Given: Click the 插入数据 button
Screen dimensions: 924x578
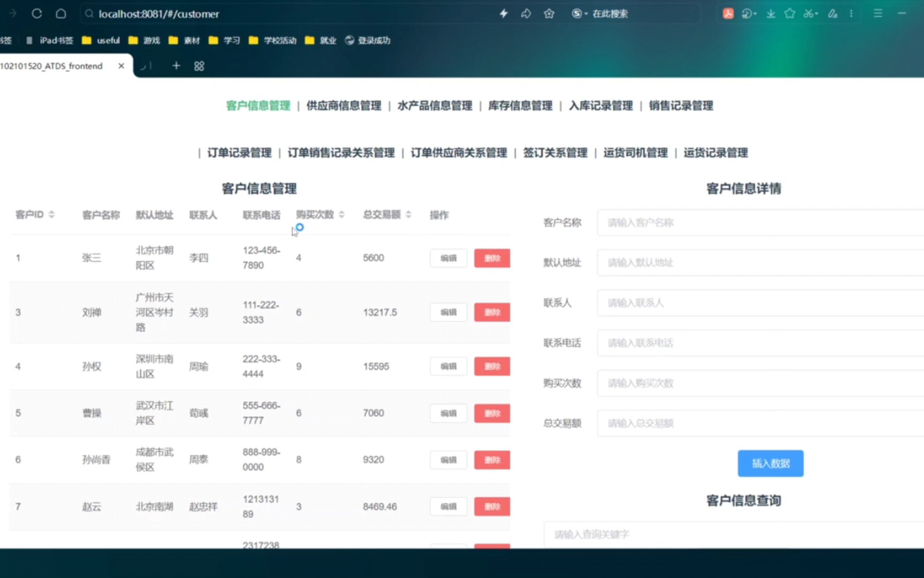Looking at the screenshot, I should point(770,463).
